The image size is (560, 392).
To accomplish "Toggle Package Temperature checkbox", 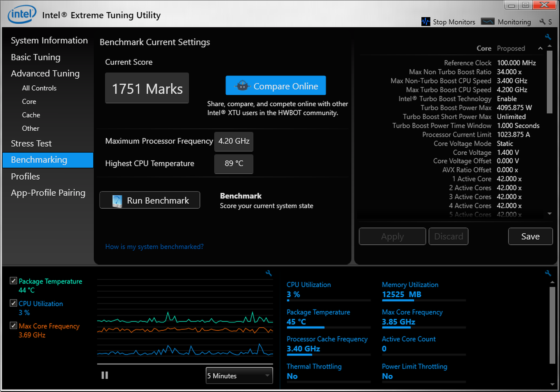I will pos(13,281).
